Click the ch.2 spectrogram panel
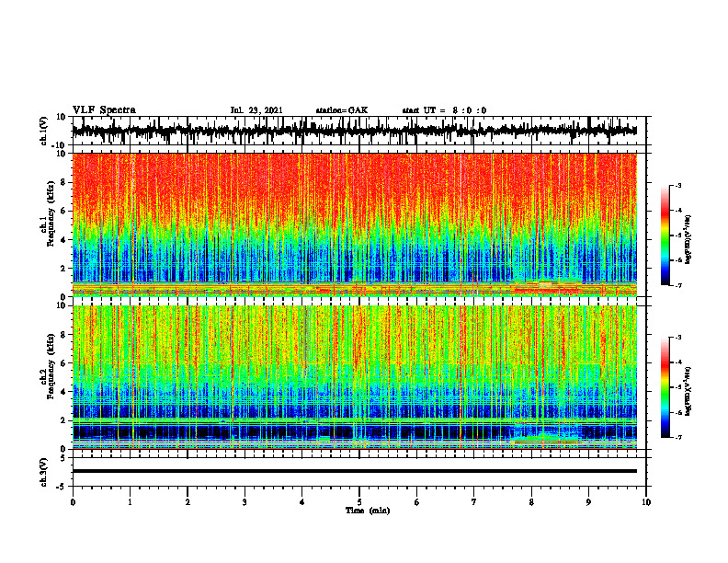Image resolution: width=728 pixels, height=563 pixels. pos(355,377)
